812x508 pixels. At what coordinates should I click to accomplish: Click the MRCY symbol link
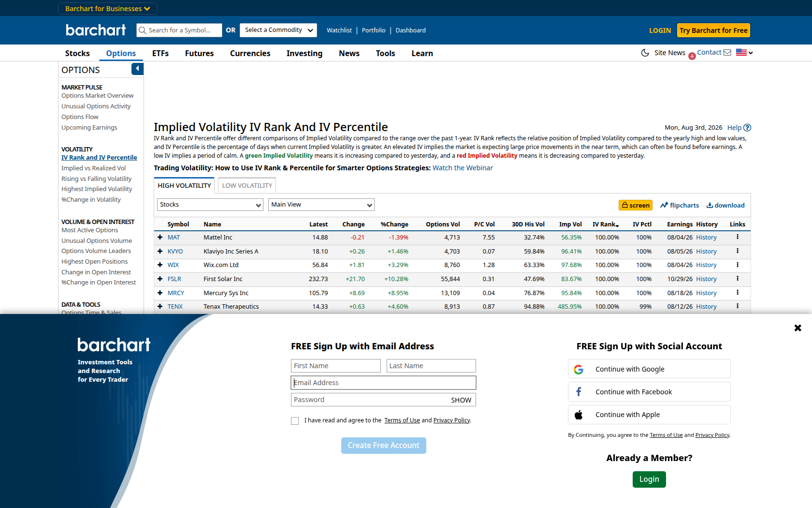tap(176, 293)
